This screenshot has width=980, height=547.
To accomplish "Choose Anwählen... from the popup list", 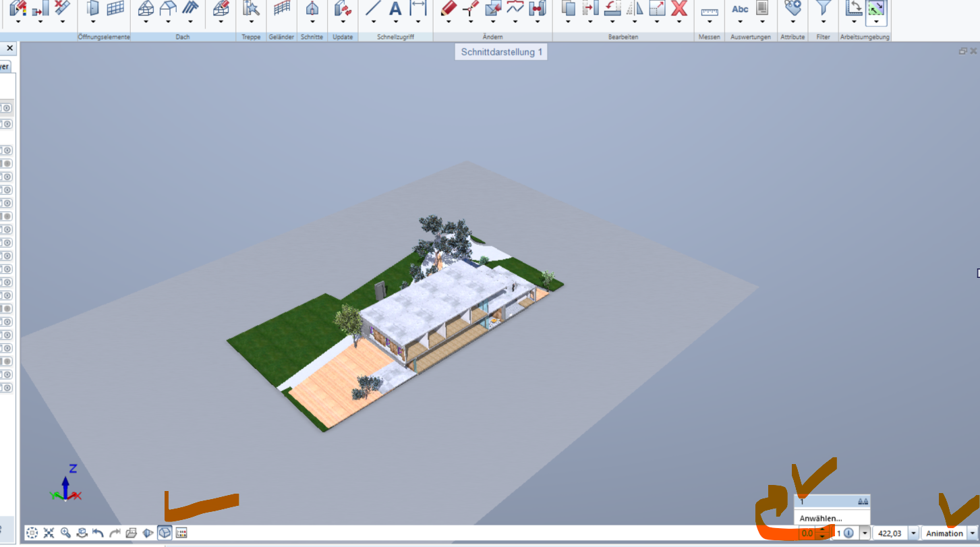I will point(821,518).
